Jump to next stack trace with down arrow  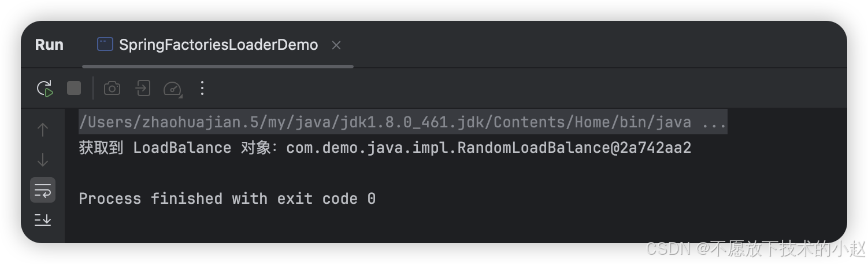43,160
